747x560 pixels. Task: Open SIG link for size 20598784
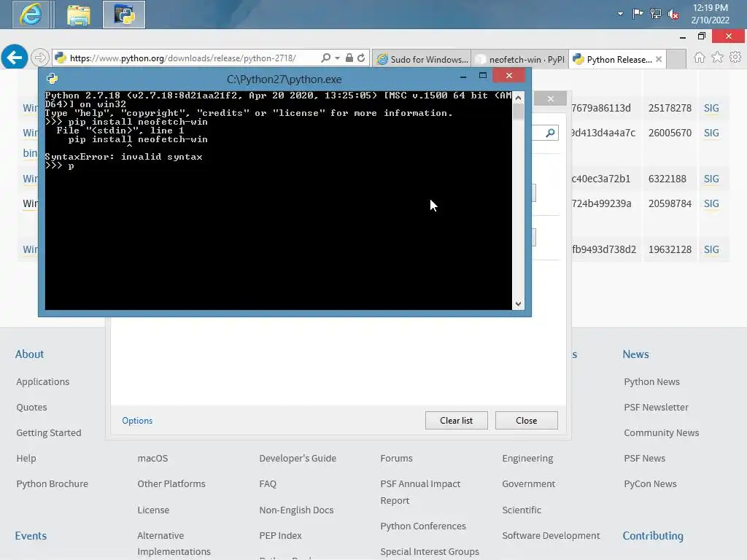(711, 204)
